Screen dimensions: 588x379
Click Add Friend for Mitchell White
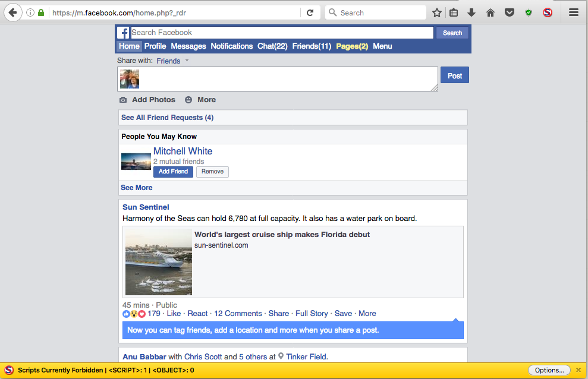point(173,172)
